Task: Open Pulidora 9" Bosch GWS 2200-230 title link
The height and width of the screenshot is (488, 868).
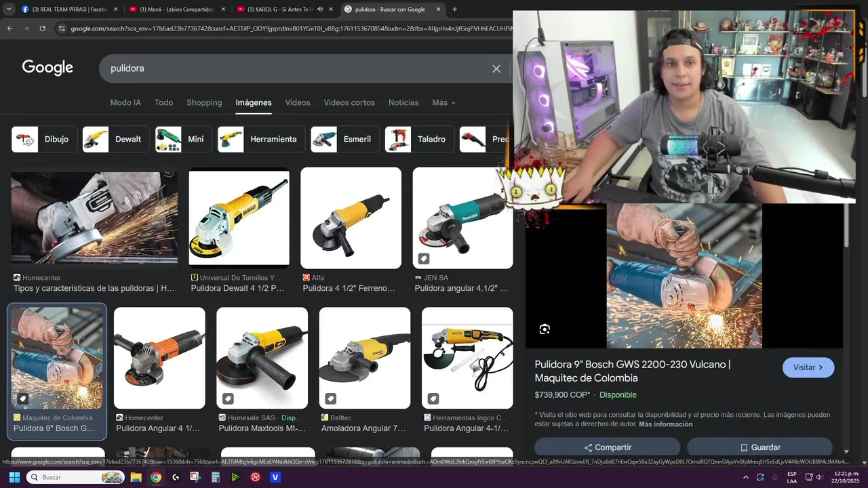Action: [632, 371]
